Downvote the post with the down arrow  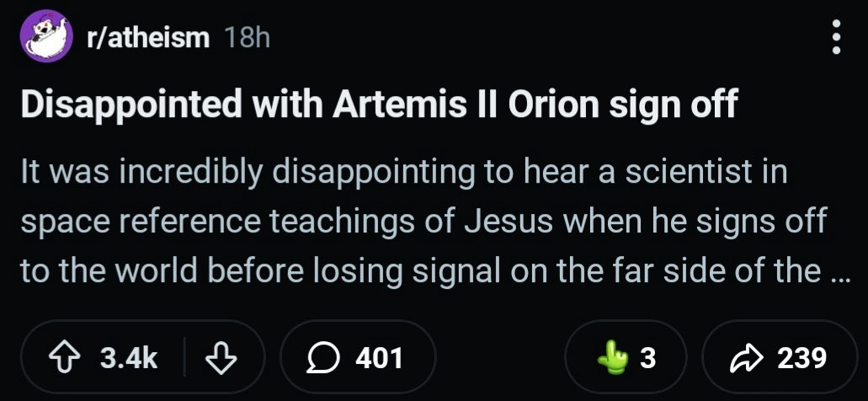221,359
